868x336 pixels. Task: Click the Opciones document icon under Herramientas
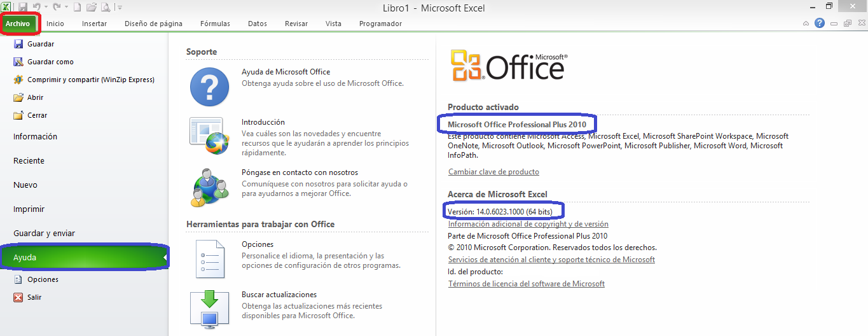click(209, 258)
